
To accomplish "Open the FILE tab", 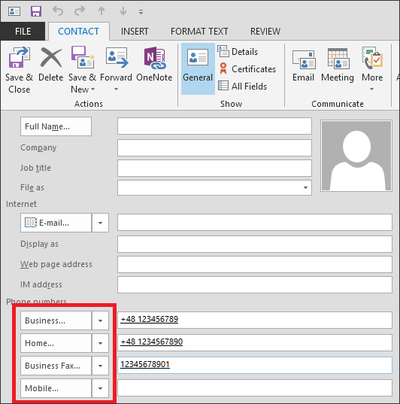I will (x=23, y=31).
